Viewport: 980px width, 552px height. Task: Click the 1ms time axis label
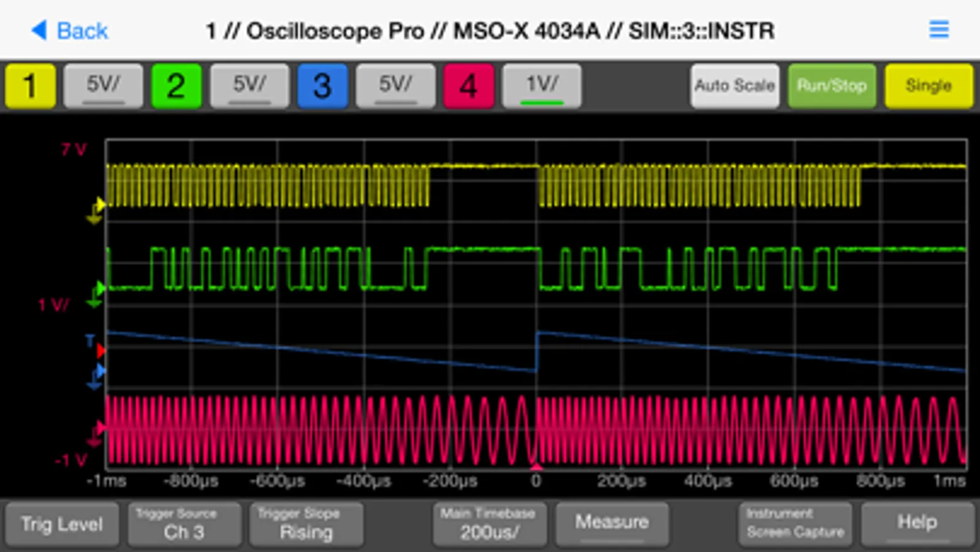coord(949,481)
